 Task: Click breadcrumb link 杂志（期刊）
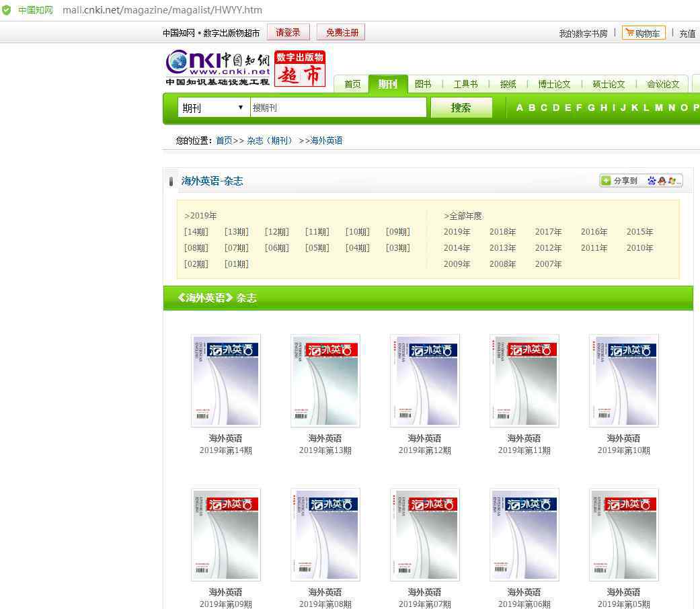(270, 140)
